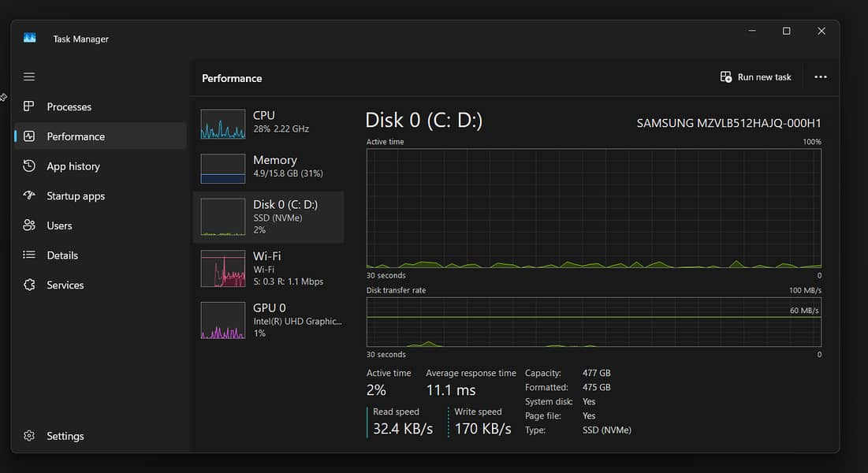Click the Processes grid icon

(29, 106)
